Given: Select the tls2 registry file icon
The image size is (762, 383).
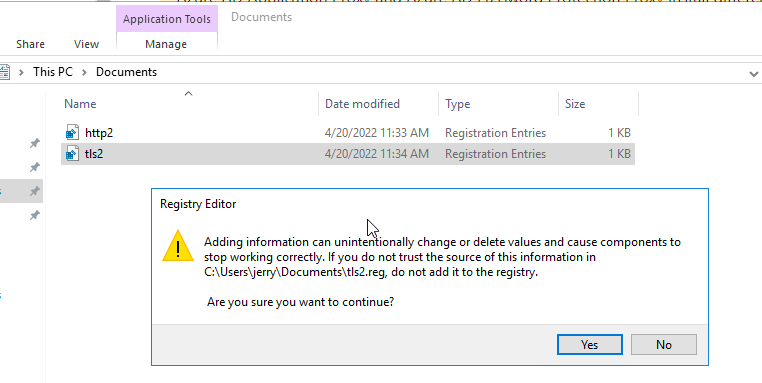Looking at the screenshot, I should pyautogui.click(x=72, y=154).
